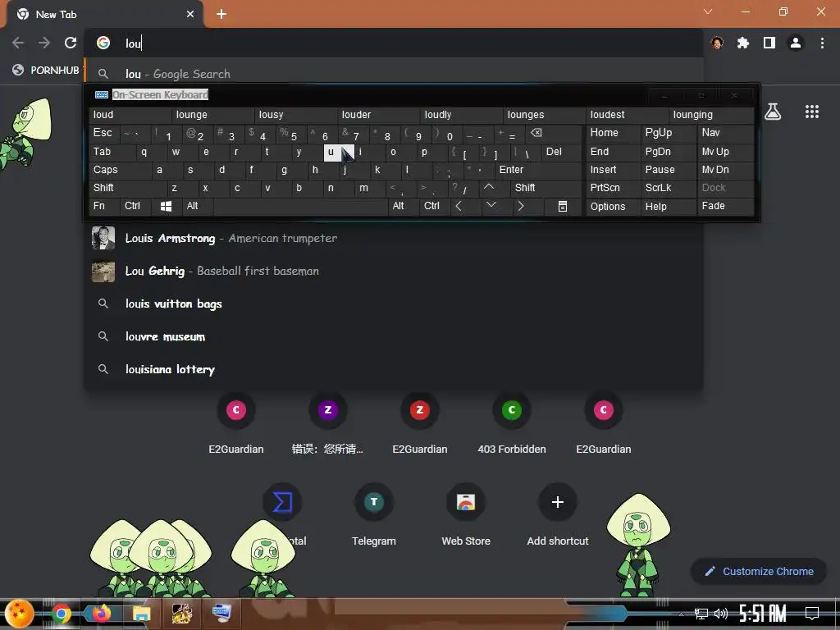Open the Customize Chrome button
The image size is (840, 630).
(x=759, y=572)
